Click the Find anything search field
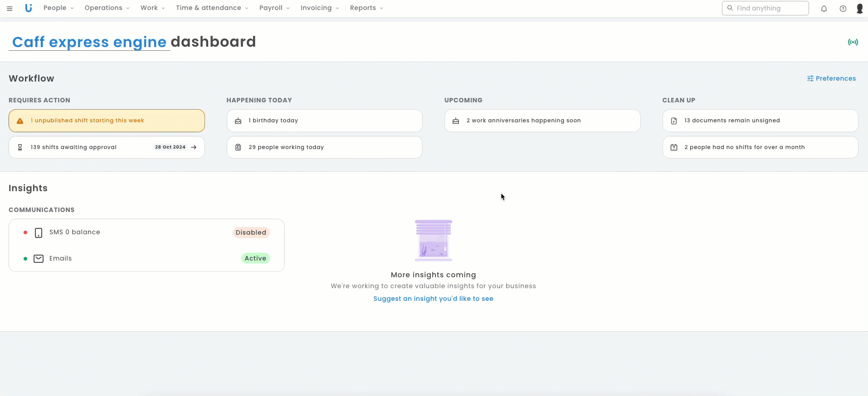This screenshot has height=396, width=868. [766, 8]
